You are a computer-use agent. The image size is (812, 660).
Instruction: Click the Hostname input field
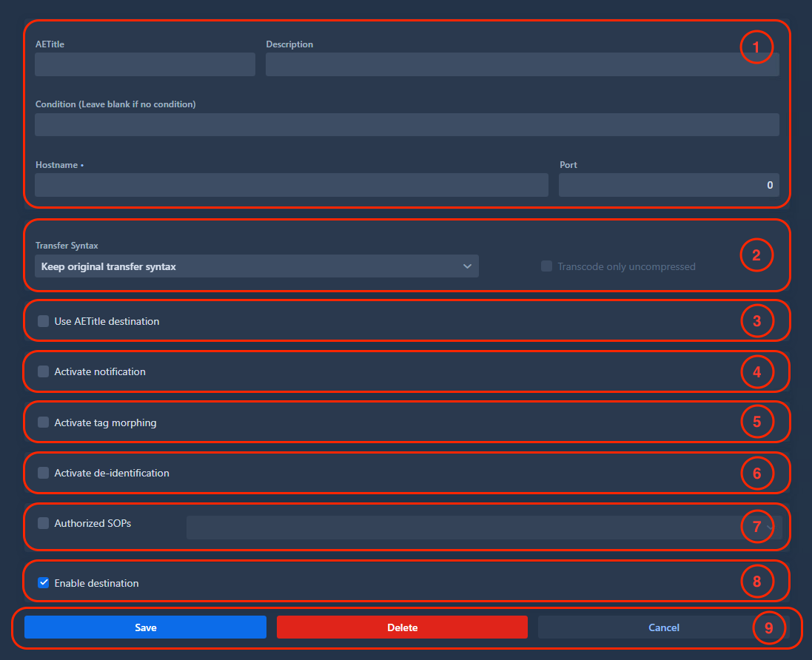[x=292, y=185]
